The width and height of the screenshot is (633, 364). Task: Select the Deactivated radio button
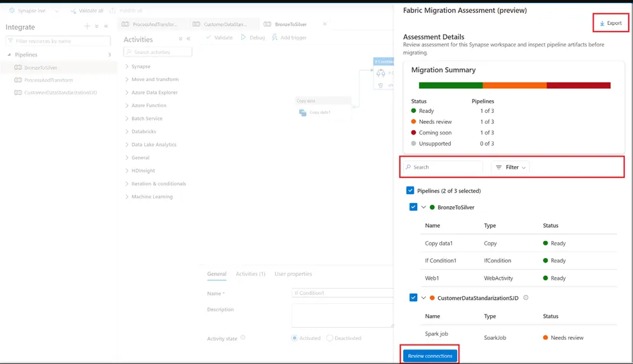330,338
